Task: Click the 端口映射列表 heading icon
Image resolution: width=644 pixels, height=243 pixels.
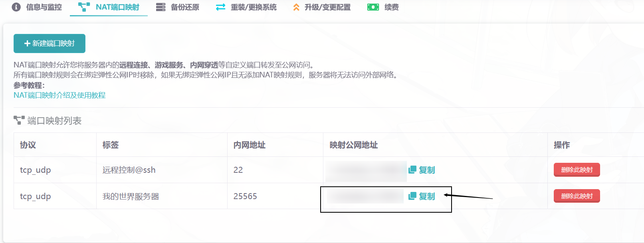Action: 19,120
